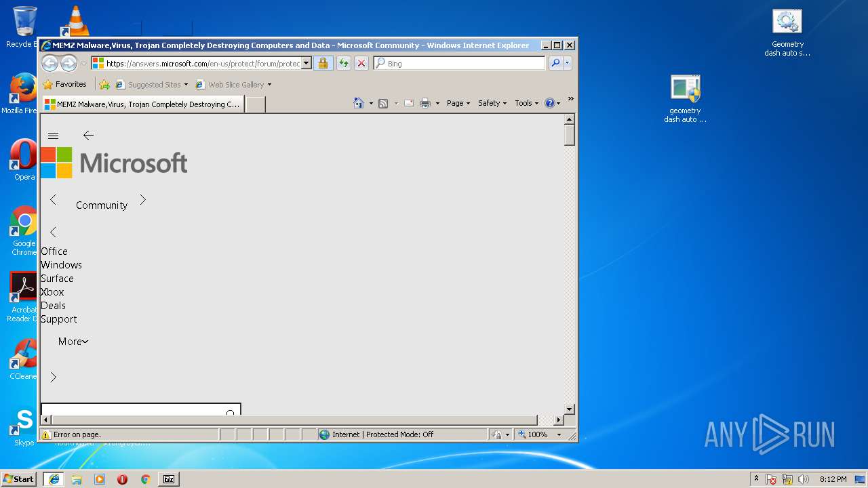868x488 pixels.
Task: Click the left chevron above Office
Action: click(x=53, y=232)
